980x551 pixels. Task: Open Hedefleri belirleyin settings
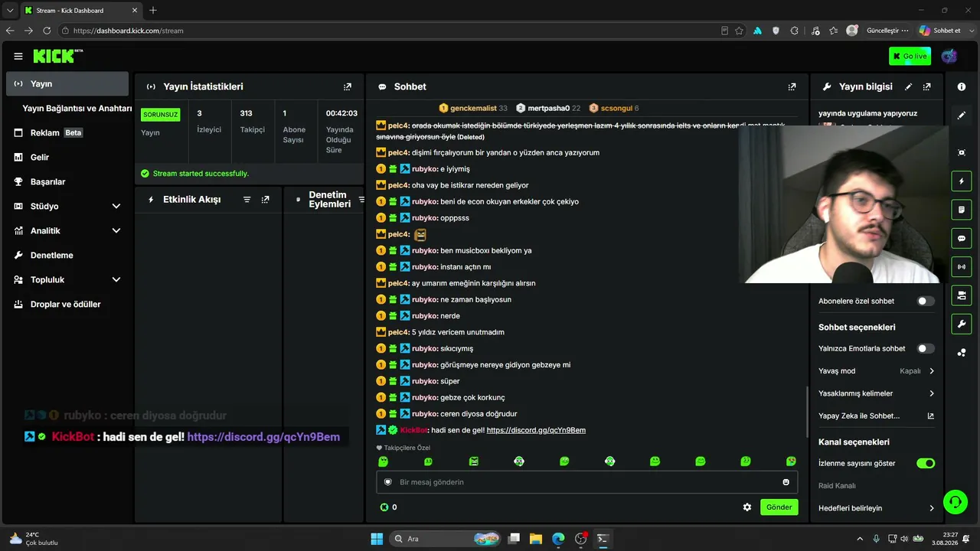tap(877, 508)
